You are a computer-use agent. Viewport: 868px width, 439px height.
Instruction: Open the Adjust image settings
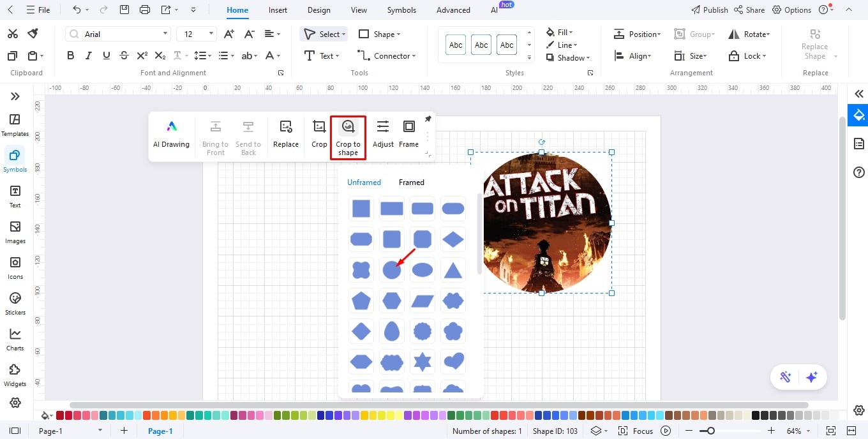[x=383, y=135]
